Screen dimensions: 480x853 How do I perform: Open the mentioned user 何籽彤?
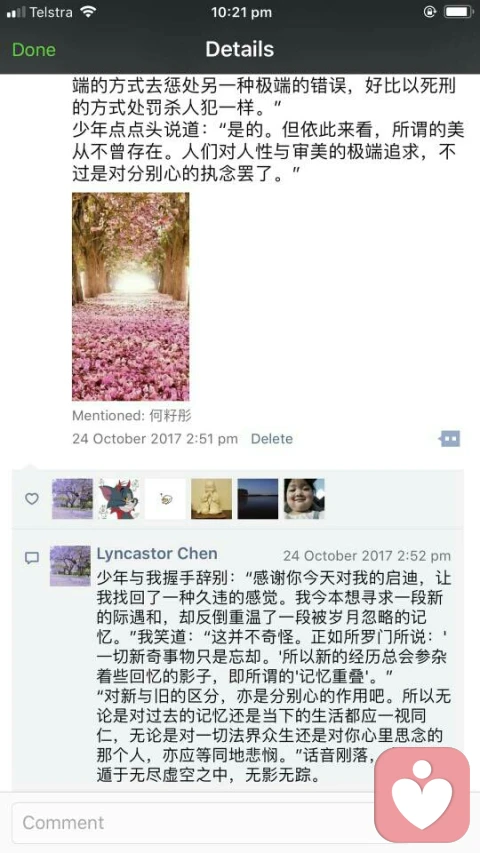[170, 416]
